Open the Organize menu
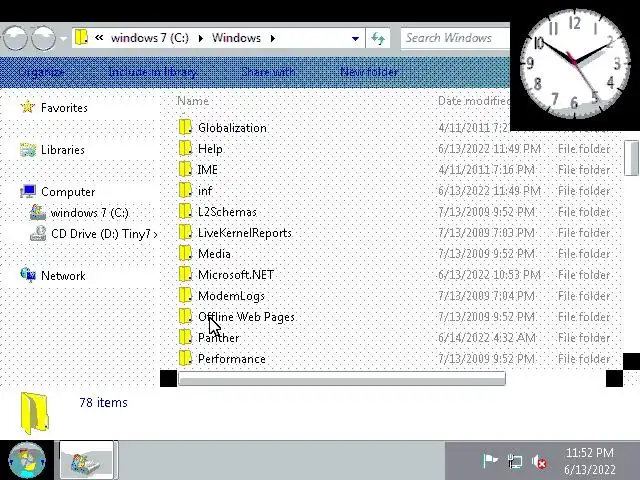Screen dimensions: 640x480 click(42, 72)
